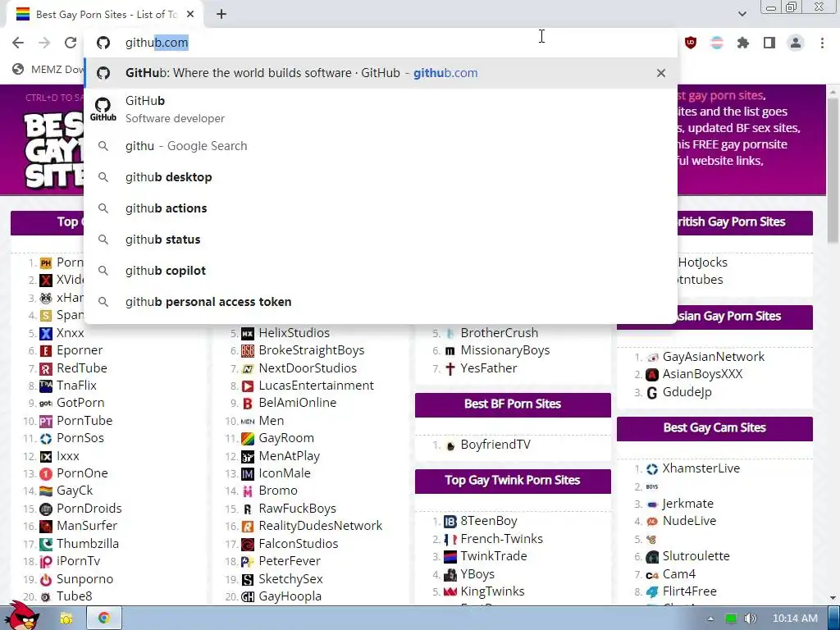
Task: Click the Gdudejp G icon
Action: tap(652, 393)
